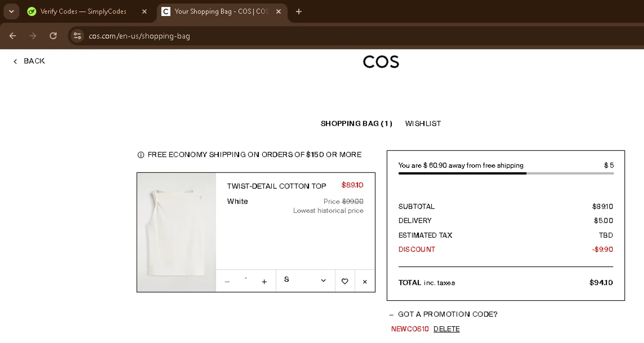Screen dimensions: 644x343
Task: Reload the COS shopping bag page
Action: coord(53,36)
